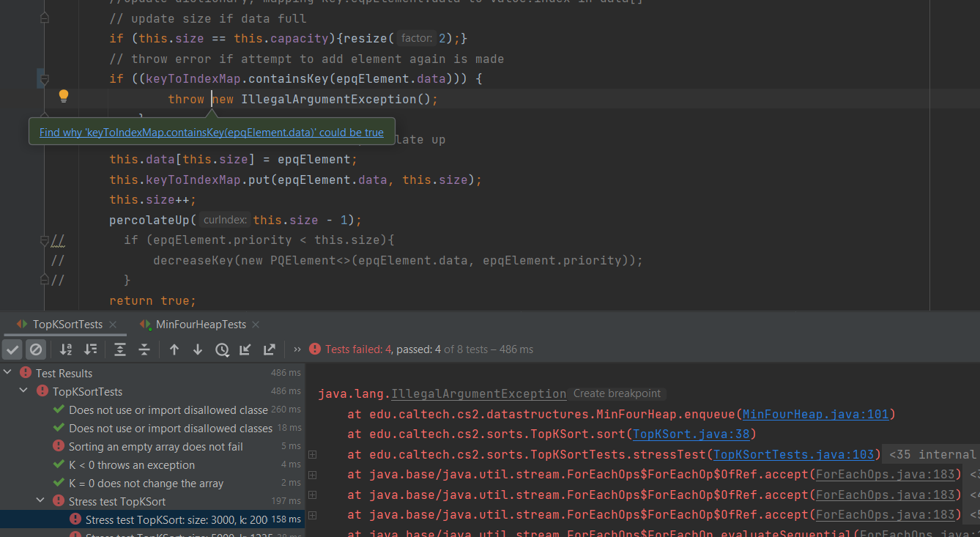Click 'Find why containsKey could be true' link
The height and width of the screenshot is (537, 980).
(211, 133)
